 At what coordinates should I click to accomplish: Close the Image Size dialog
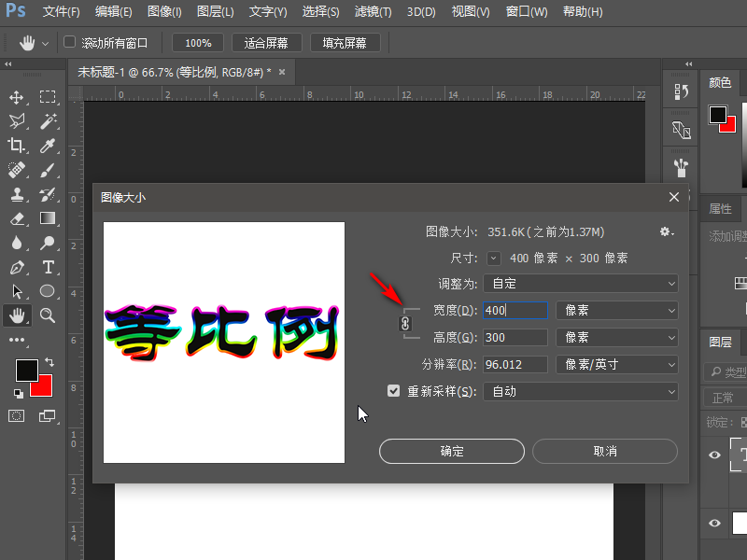click(x=673, y=197)
